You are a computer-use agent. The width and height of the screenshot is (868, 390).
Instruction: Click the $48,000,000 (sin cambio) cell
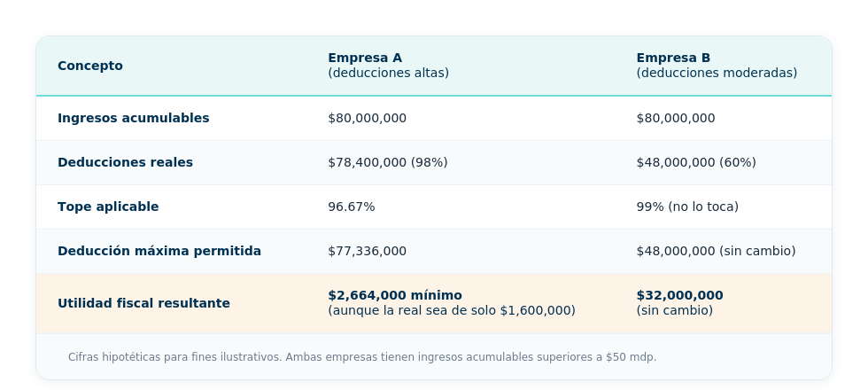click(x=716, y=251)
